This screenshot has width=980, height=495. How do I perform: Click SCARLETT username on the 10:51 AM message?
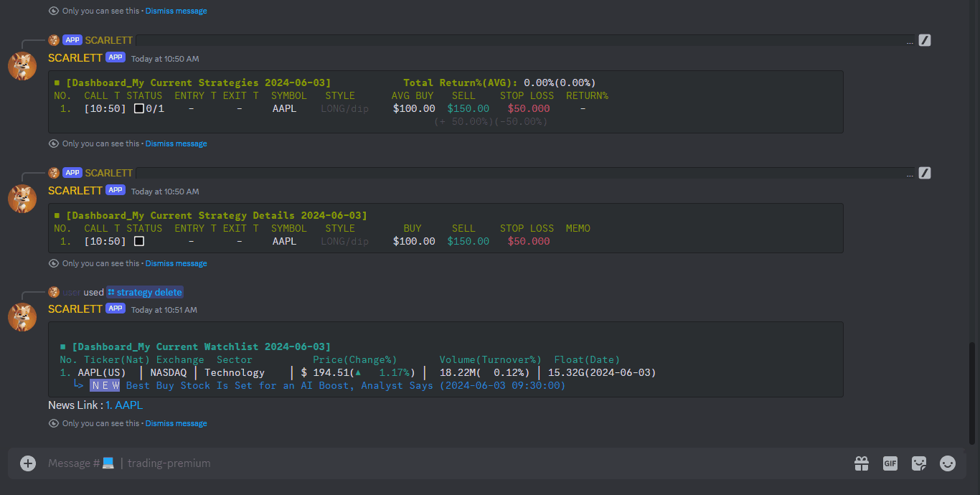pos(75,308)
